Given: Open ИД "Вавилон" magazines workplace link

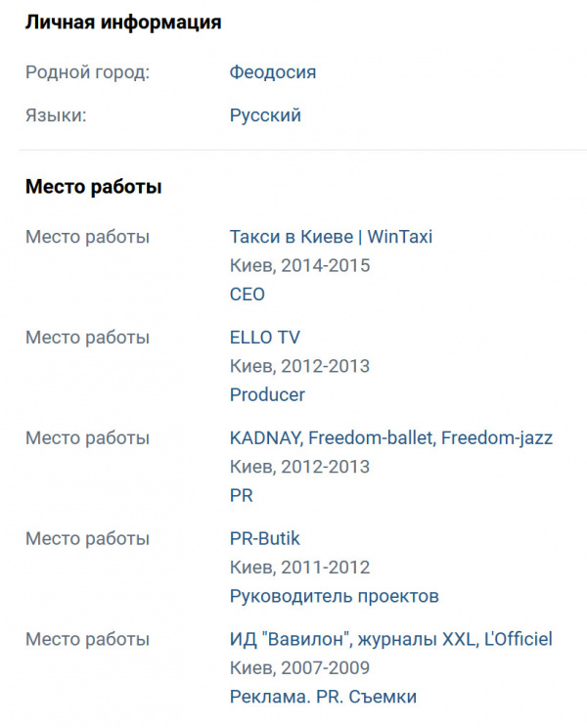Looking at the screenshot, I should coord(390,640).
